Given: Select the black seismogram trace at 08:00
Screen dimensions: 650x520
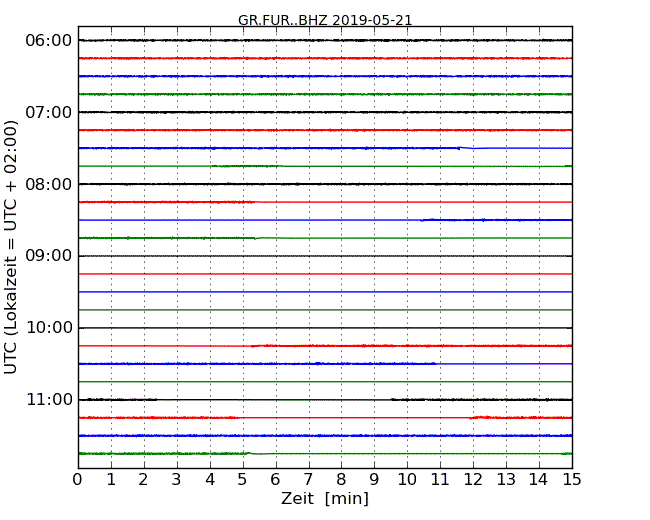Looking at the screenshot, I should [325, 184].
